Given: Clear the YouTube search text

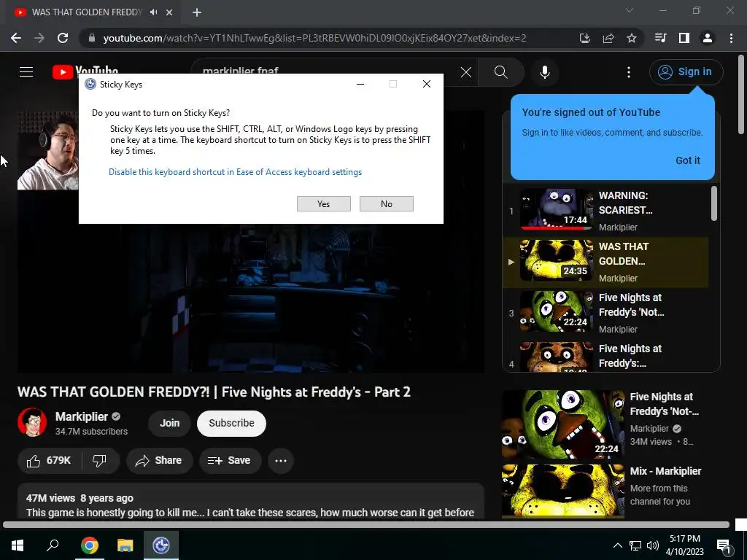Looking at the screenshot, I should coord(466,72).
